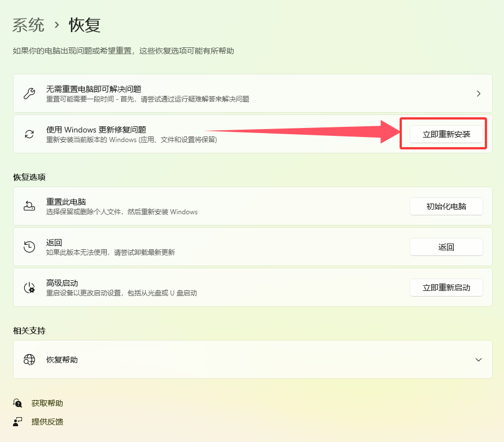The height and width of the screenshot is (442, 504).
Task: Click the wrench icon for troubleshooting problems
Action: pos(30,93)
